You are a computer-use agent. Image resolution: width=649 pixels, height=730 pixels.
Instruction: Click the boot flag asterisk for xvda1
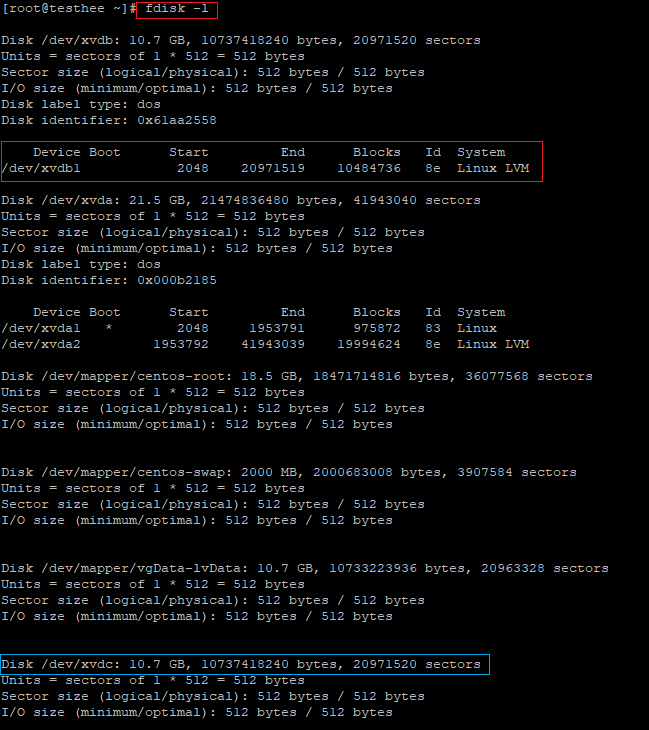click(x=108, y=328)
